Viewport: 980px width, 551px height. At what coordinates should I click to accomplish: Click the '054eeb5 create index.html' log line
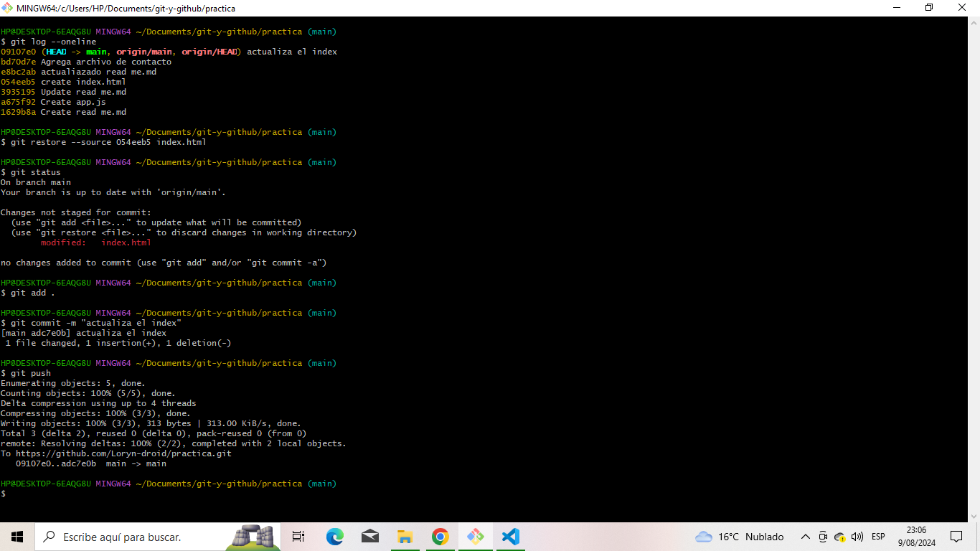(63, 82)
